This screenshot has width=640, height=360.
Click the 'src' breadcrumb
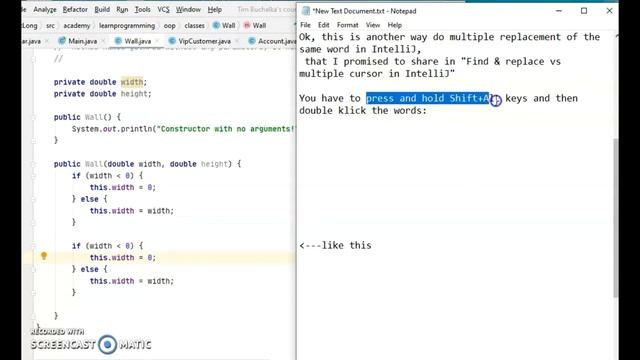point(50,26)
